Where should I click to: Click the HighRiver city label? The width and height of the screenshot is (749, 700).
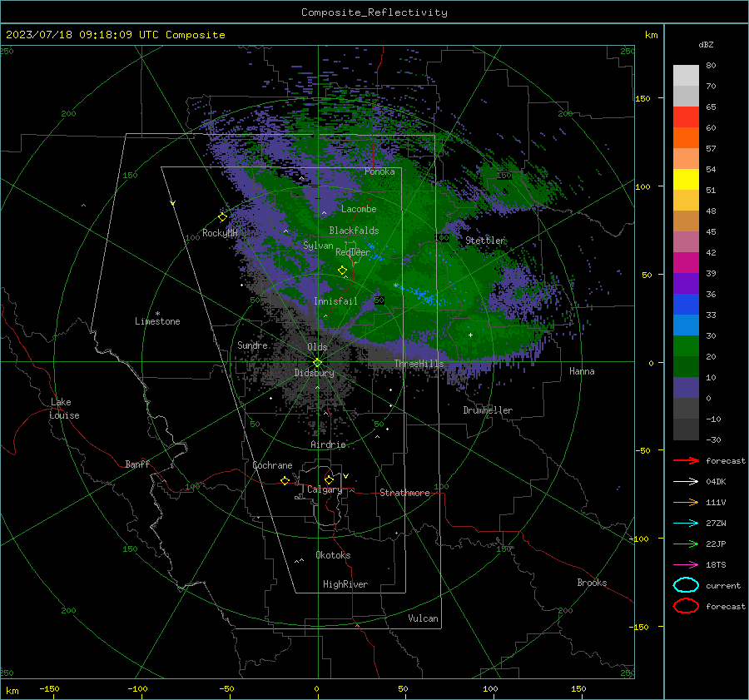(345, 584)
